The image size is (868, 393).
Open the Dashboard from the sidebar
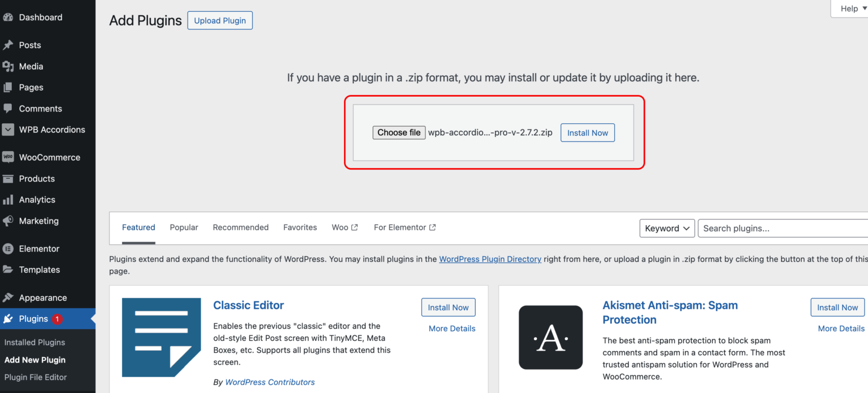coord(8,17)
